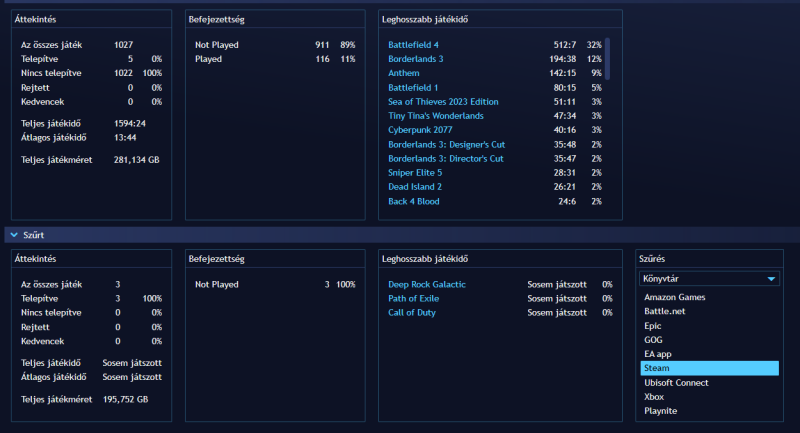This screenshot has width=800, height=433.
Task: Choose Ubisoft Connect library filter
Action: [676, 383]
